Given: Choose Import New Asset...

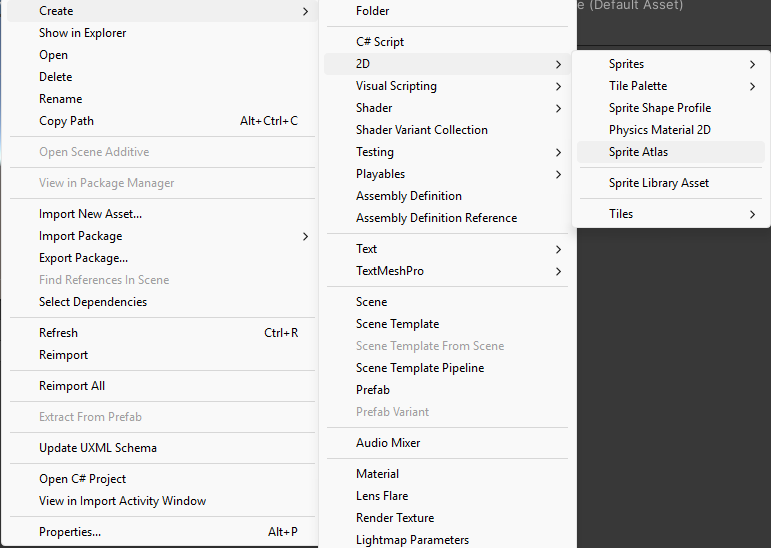Looking at the screenshot, I should click(162, 214).
